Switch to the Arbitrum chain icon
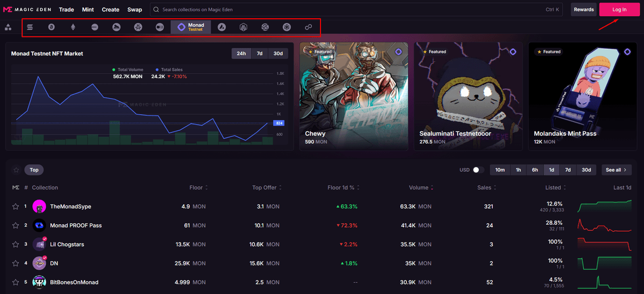This screenshot has height=294, width=644. (243, 27)
